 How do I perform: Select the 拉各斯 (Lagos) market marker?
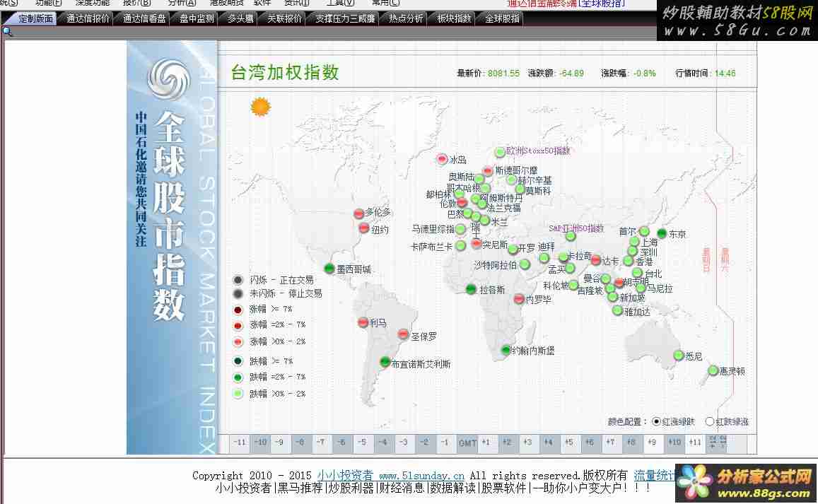click(x=471, y=289)
